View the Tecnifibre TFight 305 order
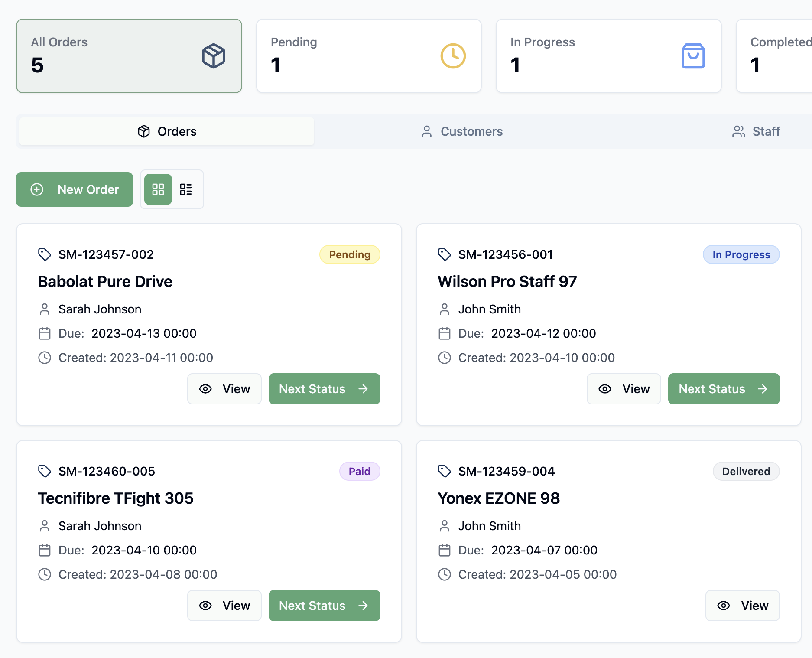The height and width of the screenshot is (658, 812). pyautogui.click(x=224, y=606)
